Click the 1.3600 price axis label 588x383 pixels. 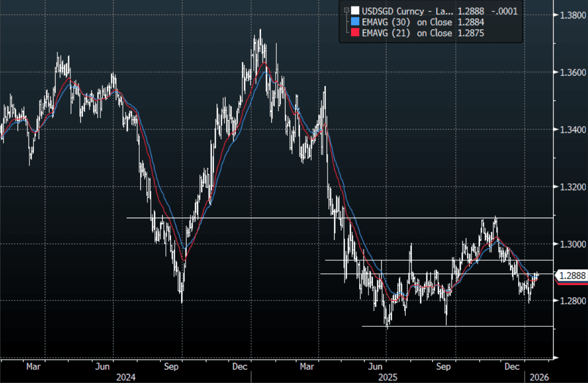click(x=573, y=73)
